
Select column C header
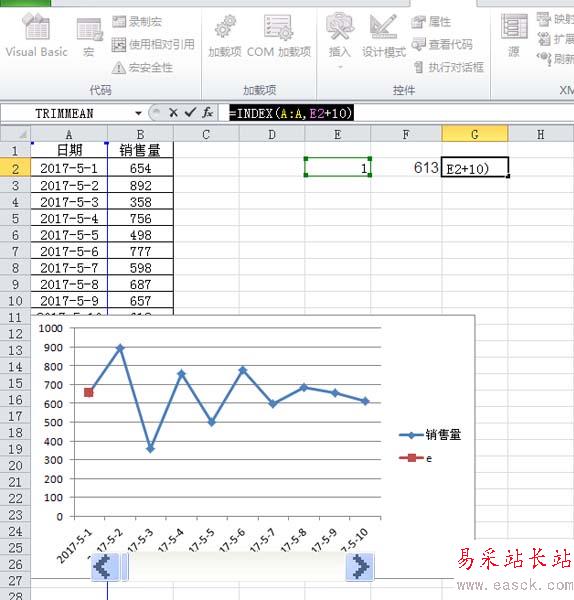[x=206, y=134]
